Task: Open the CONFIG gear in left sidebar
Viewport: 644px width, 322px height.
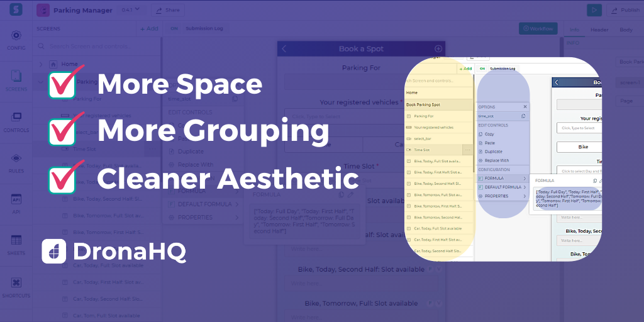Action: [16, 40]
